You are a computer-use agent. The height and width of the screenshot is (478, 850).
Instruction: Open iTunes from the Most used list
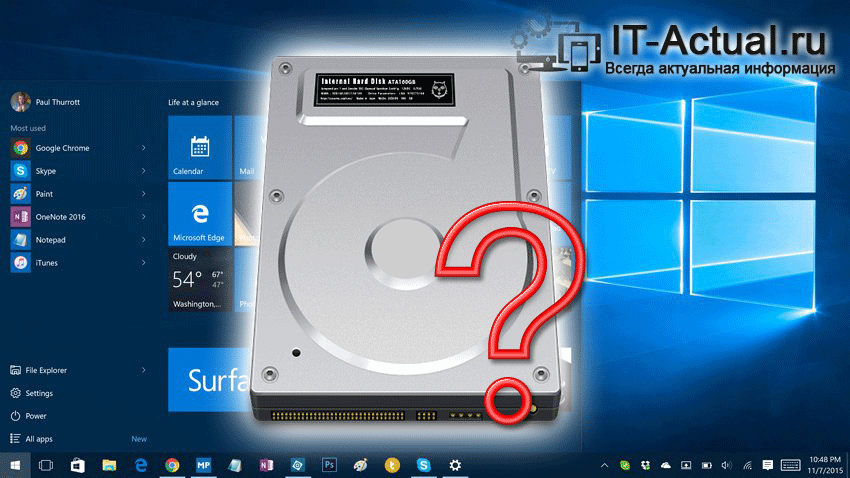point(45,264)
